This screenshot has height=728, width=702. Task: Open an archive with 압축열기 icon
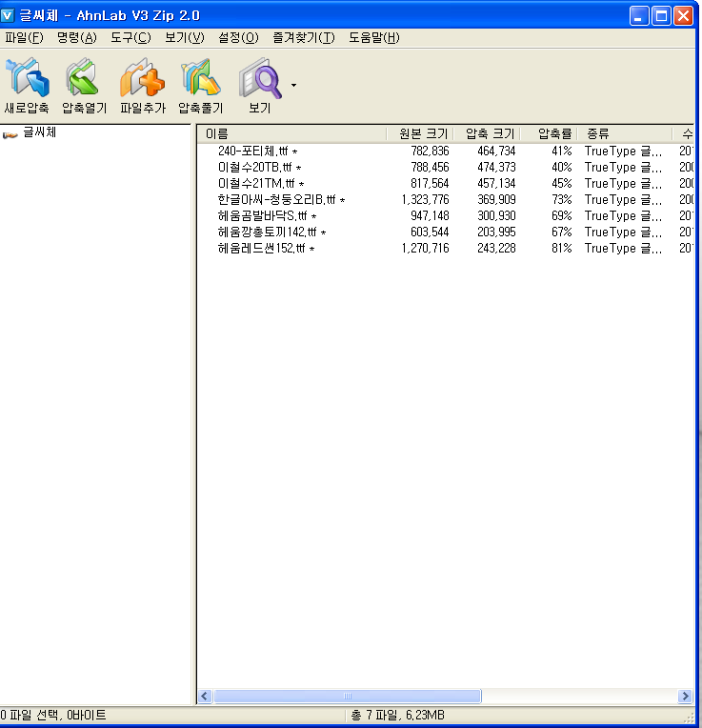pos(84,78)
